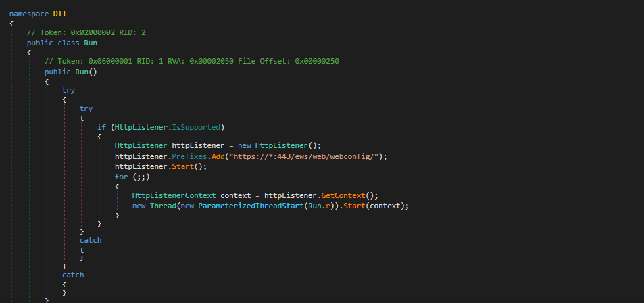644x303 pixels.
Task: Click the "public class" keywords
Action: click(x=53, y=43)
